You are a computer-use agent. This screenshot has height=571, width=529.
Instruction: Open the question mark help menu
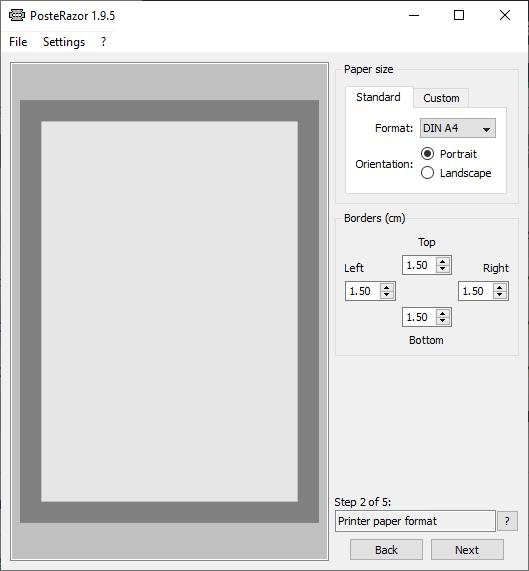[x=103, y=42]
